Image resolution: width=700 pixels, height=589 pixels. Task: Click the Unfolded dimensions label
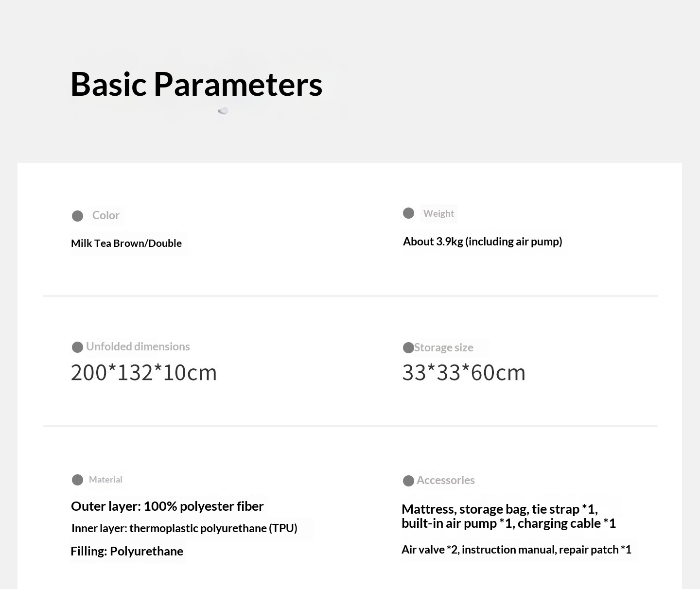click(x=138, y=346)
